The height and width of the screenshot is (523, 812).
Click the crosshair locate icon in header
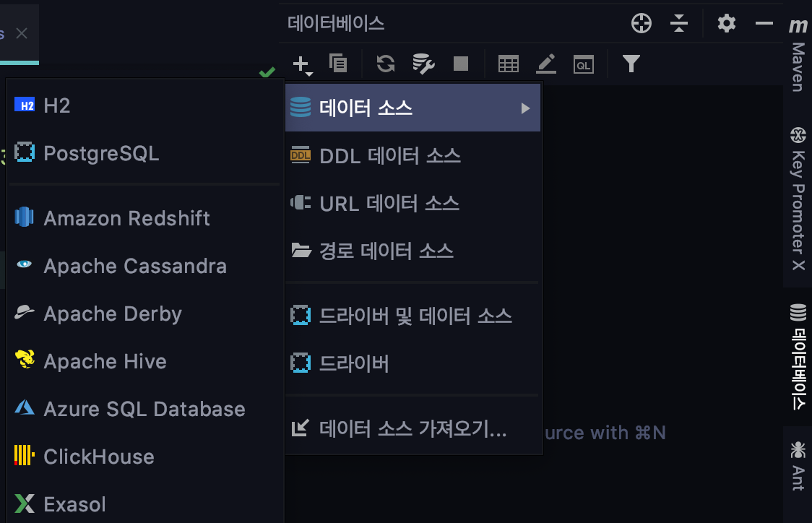click(x=641, y=23)
